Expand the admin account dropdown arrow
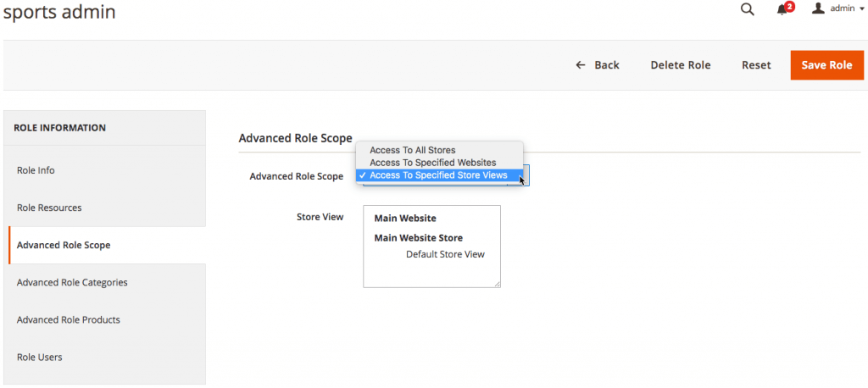 coord(862,9)
